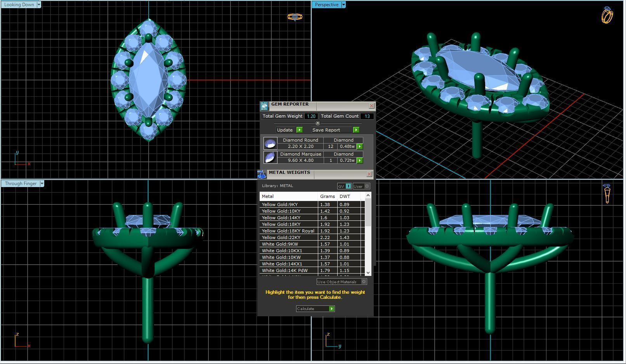Toggle the User library switch

[x=361, y=186]
